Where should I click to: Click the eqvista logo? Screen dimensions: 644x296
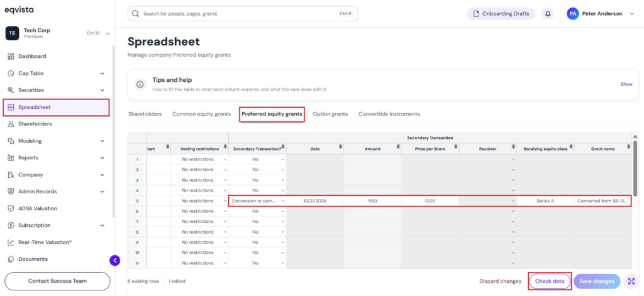tap(19, 9)
